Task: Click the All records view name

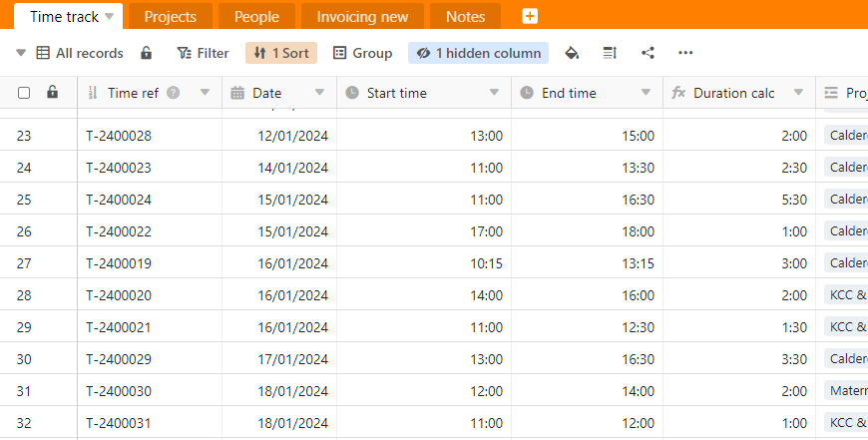Action: [90, 53]
